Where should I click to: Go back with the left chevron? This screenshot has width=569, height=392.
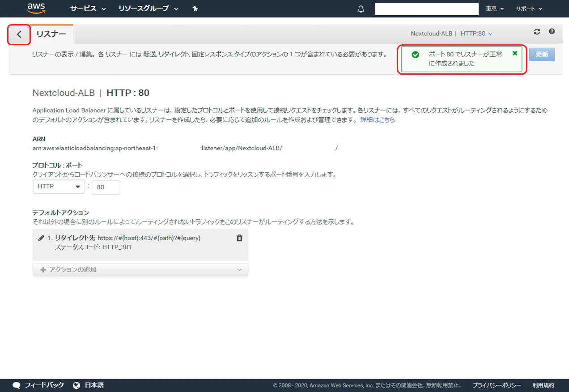click(x=19, y=34)
